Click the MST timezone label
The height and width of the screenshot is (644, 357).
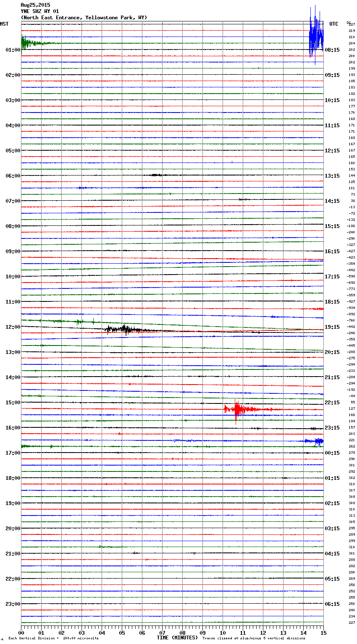(4, 24)
